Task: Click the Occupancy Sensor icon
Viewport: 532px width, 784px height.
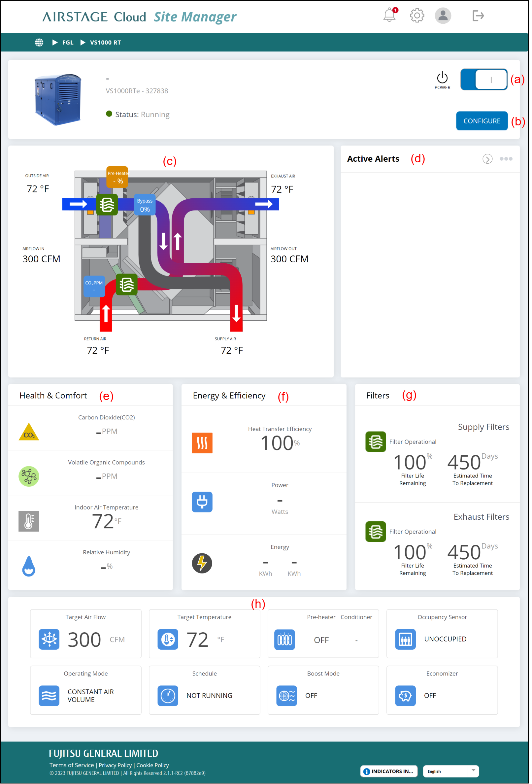Action: click(x=406, y=639)
